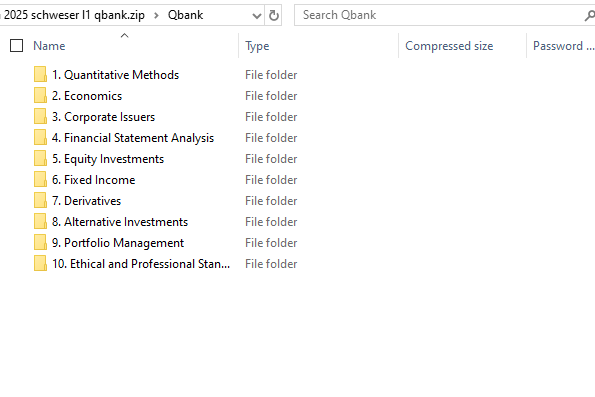Click the Financial Statement Analysis folder icon
This screenshot has width=595, height=397.
pyautogui.click(x=40, y=137)
